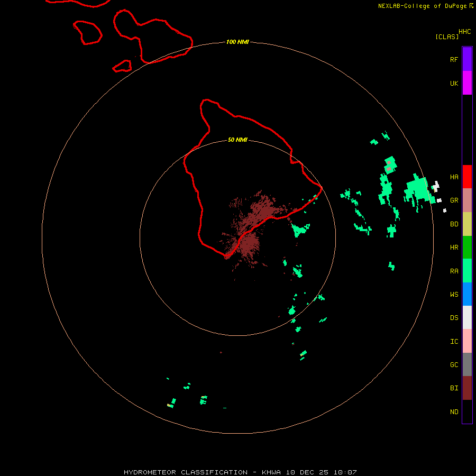Click the UK legend label
Image resolution: width=476 pixels, height=476 pixels.
(454, 83)
